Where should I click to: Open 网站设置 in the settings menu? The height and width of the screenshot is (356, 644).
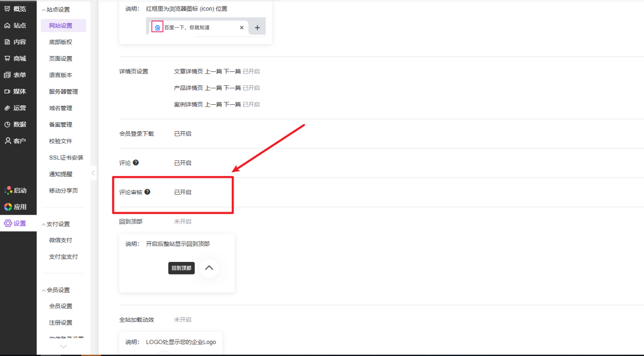point(64,25)
